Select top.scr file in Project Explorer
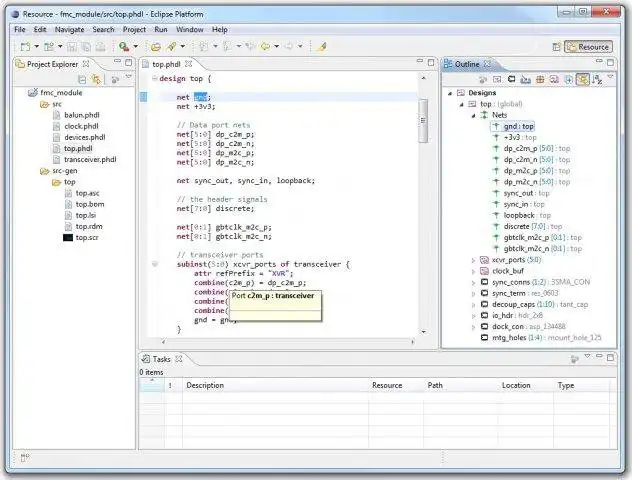This screenshot has height=480, width=632. point(87,238)
